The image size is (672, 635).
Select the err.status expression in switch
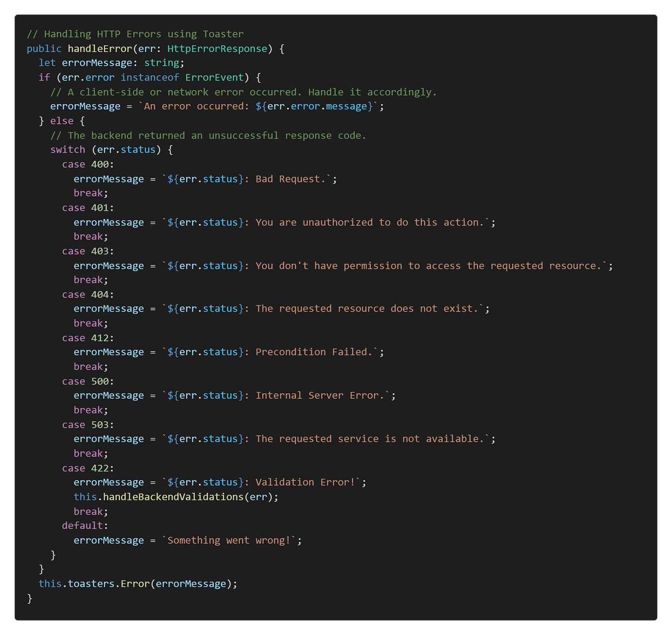point(126,149)
